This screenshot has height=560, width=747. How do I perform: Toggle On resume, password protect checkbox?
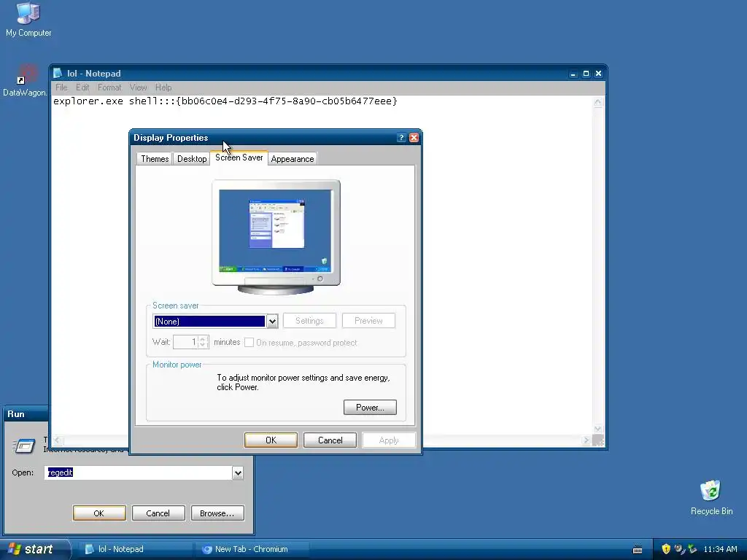[x=249, y=343]
